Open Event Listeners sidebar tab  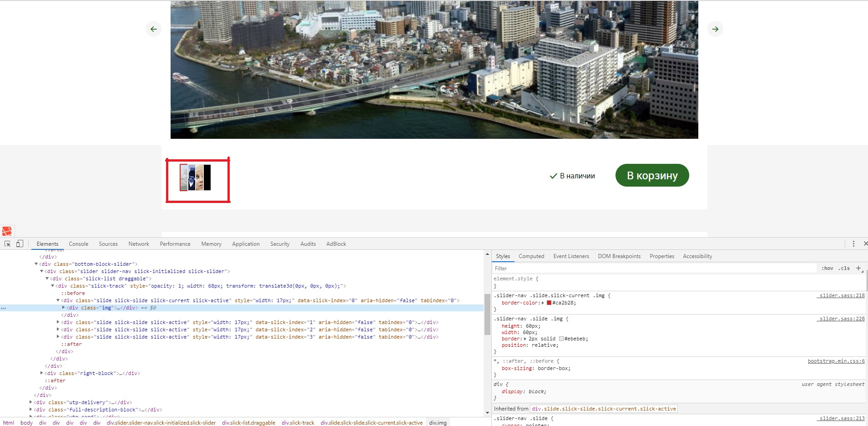tap(571, 256)
